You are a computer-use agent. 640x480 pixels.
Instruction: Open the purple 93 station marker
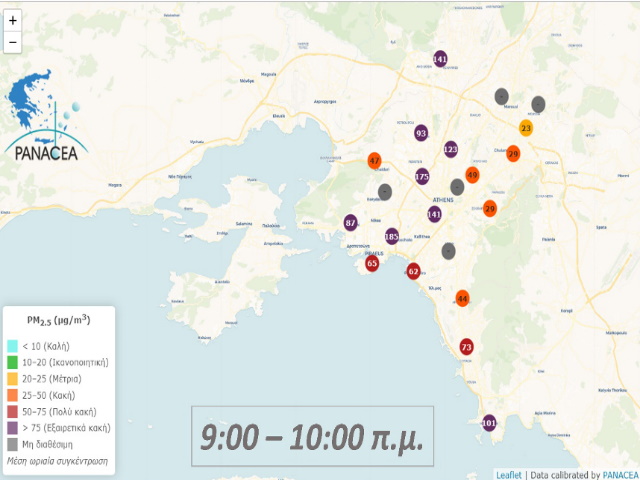click(421, 133)
